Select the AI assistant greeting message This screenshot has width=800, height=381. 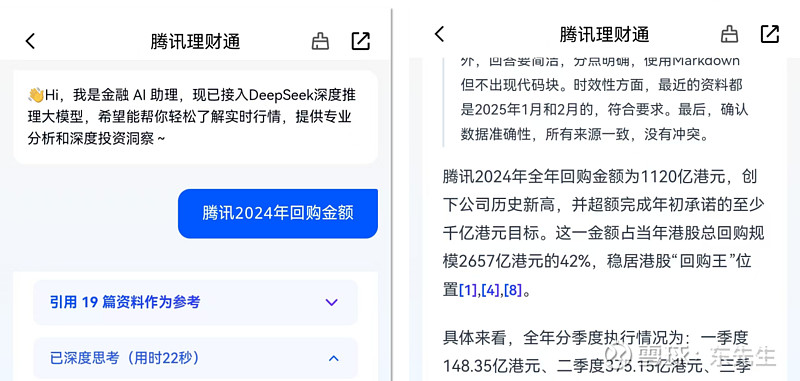pos(195,117)
